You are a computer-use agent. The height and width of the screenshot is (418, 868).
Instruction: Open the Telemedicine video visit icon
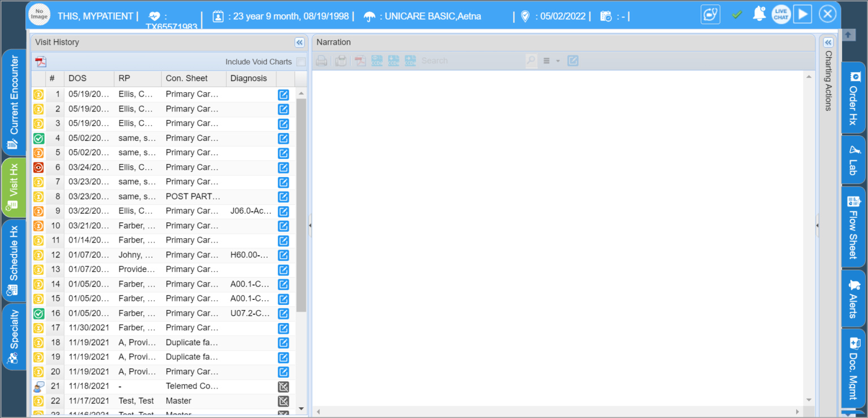[710, 14]
